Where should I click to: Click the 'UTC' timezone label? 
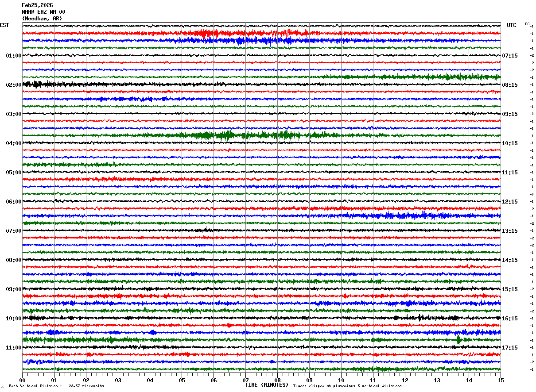coord(512,25)
